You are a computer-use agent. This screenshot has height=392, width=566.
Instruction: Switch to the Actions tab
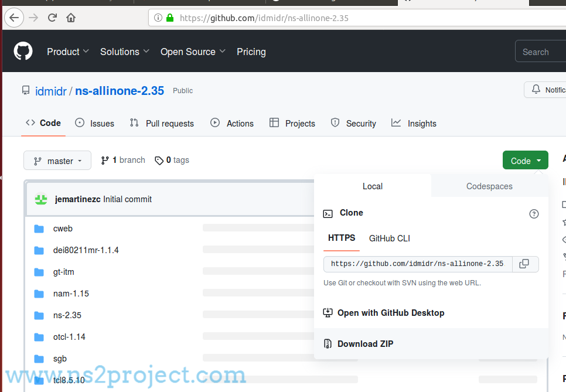pos(232,123)
